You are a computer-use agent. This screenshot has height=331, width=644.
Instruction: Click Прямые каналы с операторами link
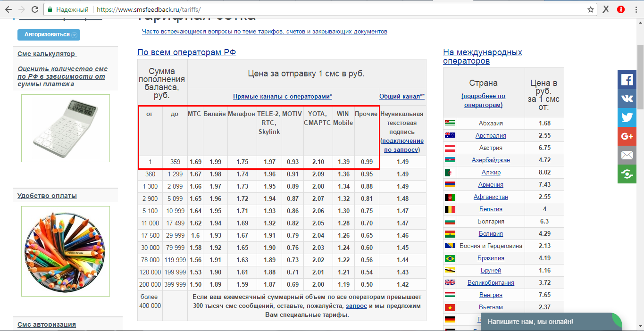pyautogui.click(x=283, y=96)
